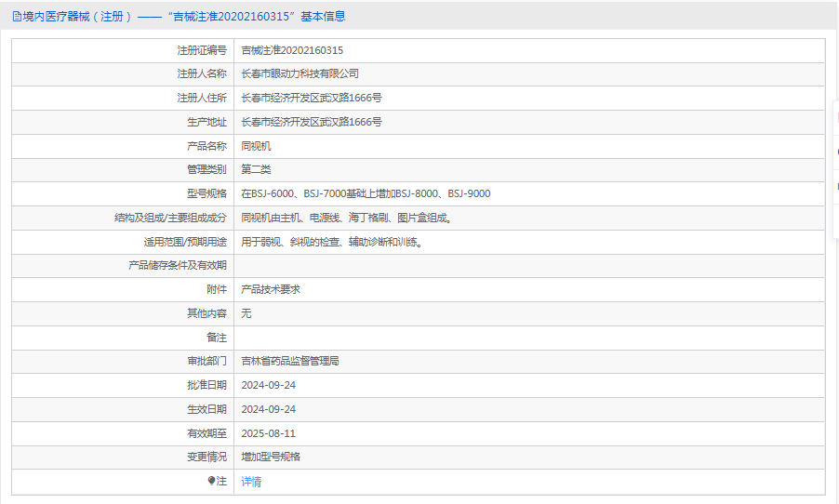
Task: Click the 批准日期 label cell
Action: (x=123, y=385)
